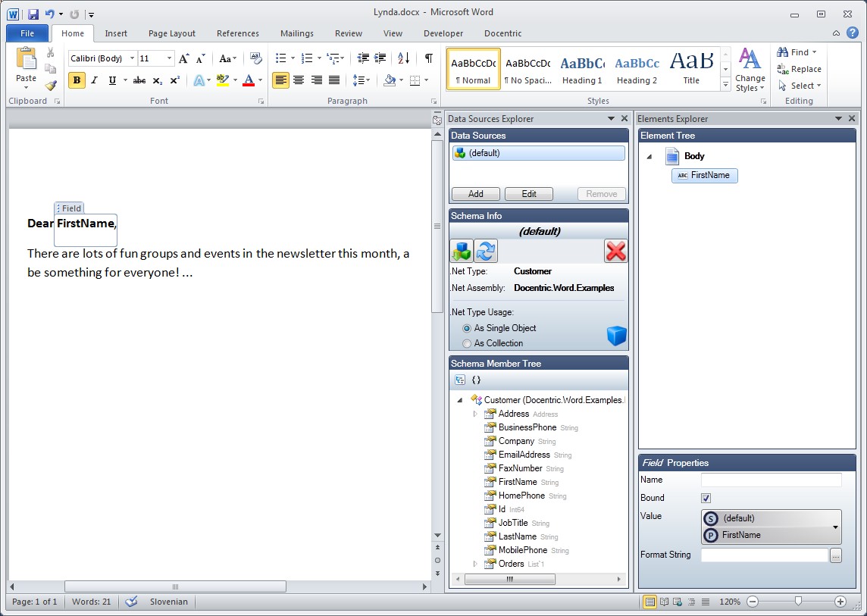Viewport: 867px width, 616px height.
Task: Click the Paste clipboard icon
Action: [x=26, y=60]
